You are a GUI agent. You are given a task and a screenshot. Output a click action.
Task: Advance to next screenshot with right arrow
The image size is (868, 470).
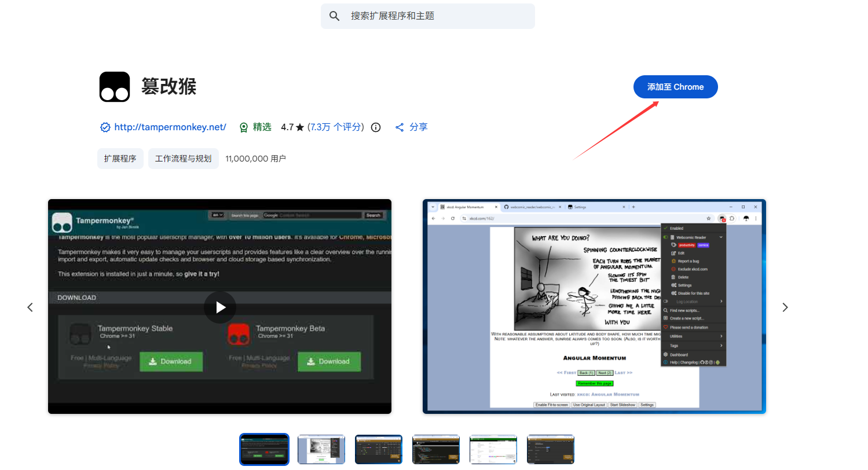click(x=785, y=307)
